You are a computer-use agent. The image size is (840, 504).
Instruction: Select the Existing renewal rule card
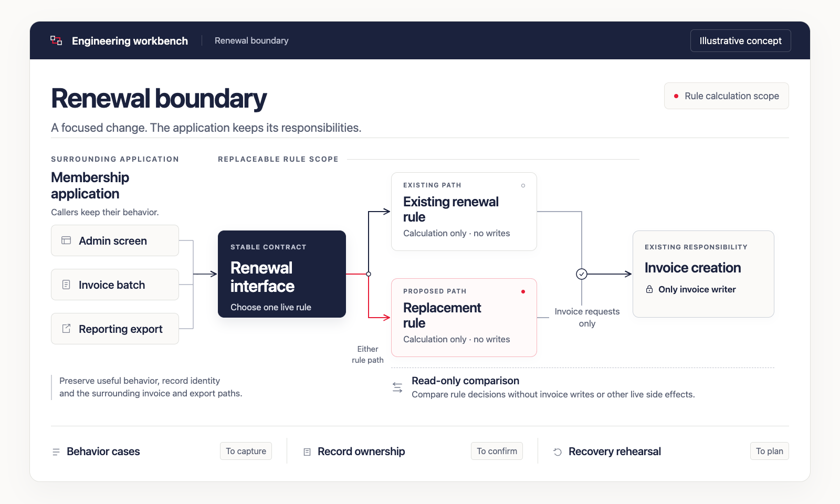464,212
